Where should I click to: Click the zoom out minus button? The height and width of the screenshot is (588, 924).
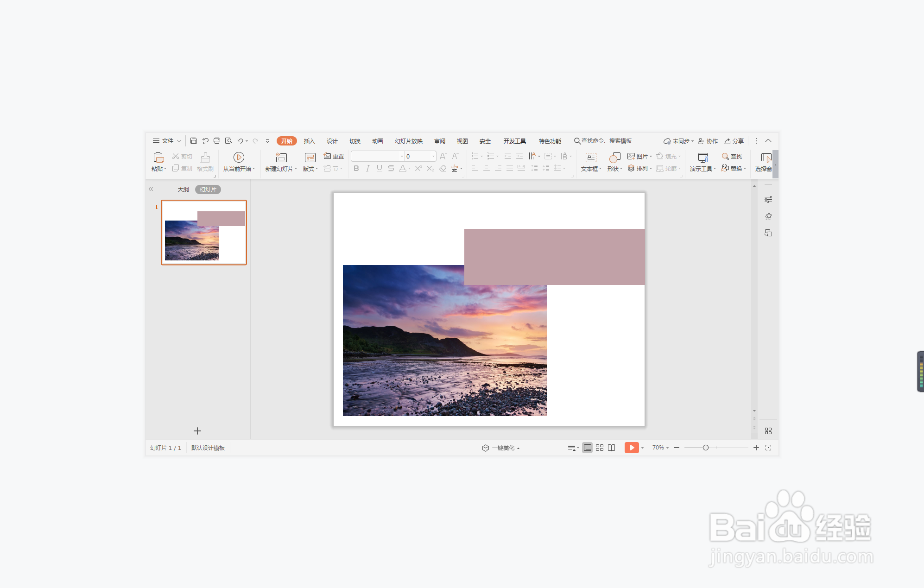(x=677, y=448)
